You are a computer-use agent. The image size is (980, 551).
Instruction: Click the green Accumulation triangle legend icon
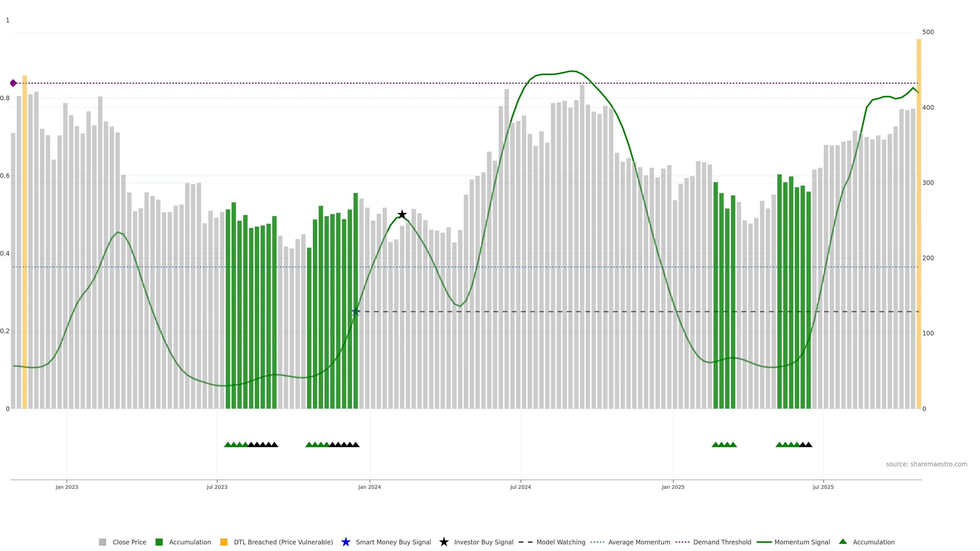point(843,542)
